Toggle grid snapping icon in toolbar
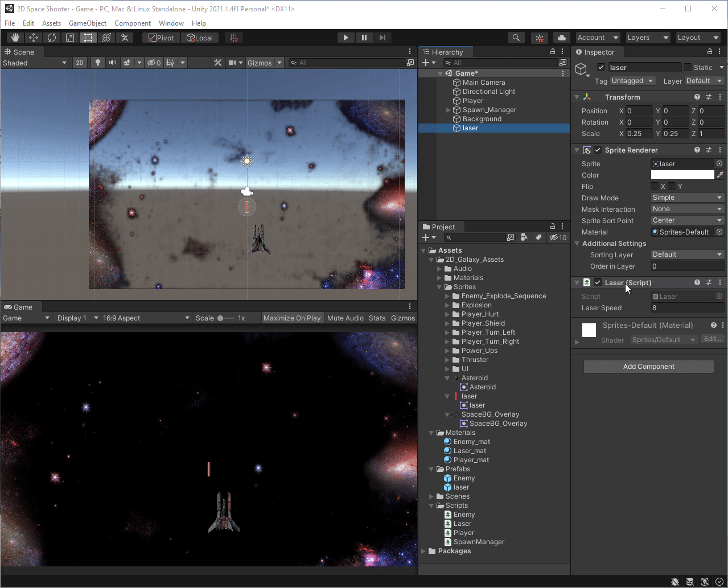Viewport: 728px width, 588px height. pyautogui.click(x=233, y=38)
